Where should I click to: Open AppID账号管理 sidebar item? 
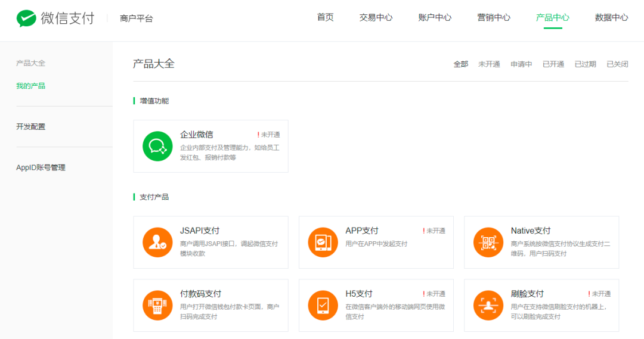[41, 167]
